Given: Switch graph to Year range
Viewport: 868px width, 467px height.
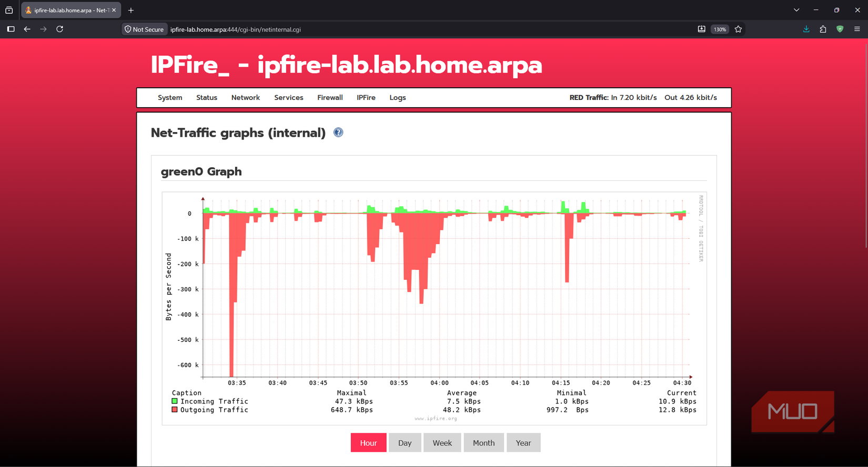Looking at the screenshot, I should 523,443.
